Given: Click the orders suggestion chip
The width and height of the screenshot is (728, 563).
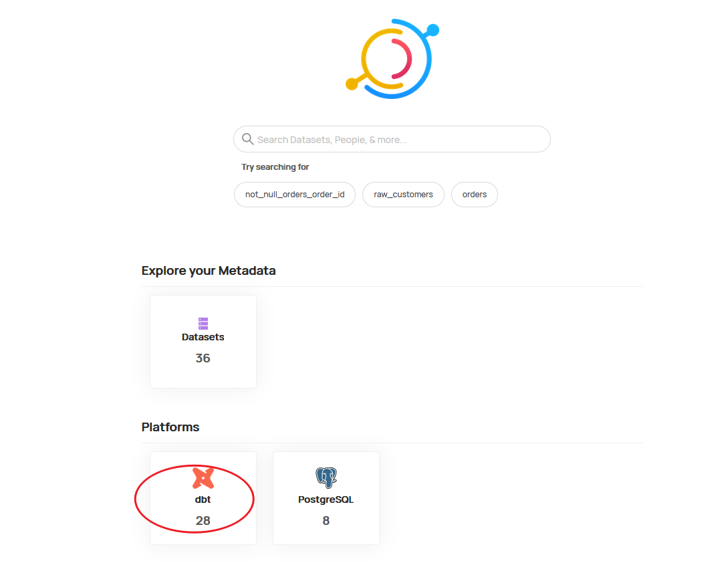Looking at the screenshot, I should [x=474, y=194].
